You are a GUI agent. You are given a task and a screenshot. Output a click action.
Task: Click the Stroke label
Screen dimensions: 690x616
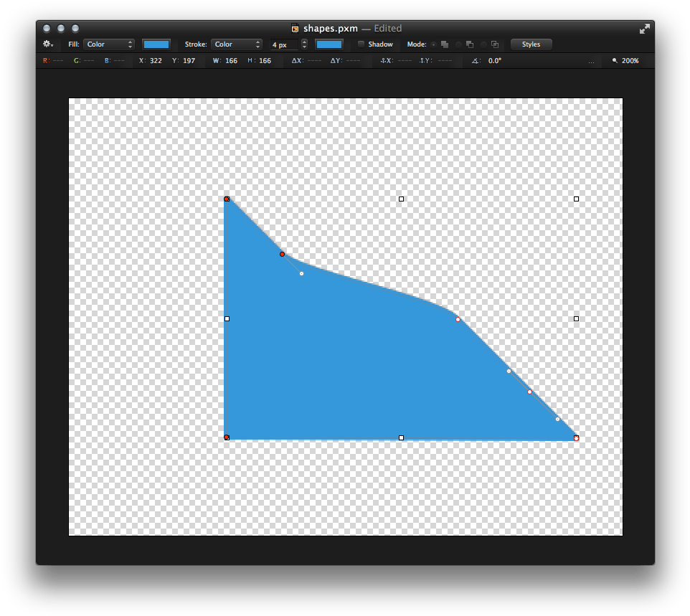click(196, 44)
